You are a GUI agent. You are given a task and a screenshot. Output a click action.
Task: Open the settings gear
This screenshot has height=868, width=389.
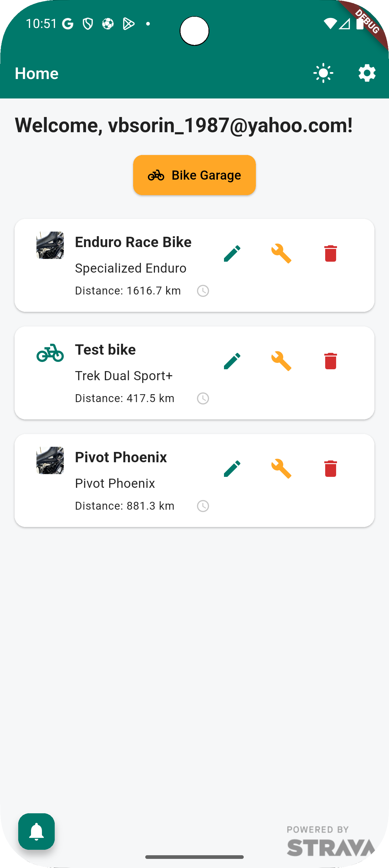coord(367,73)
